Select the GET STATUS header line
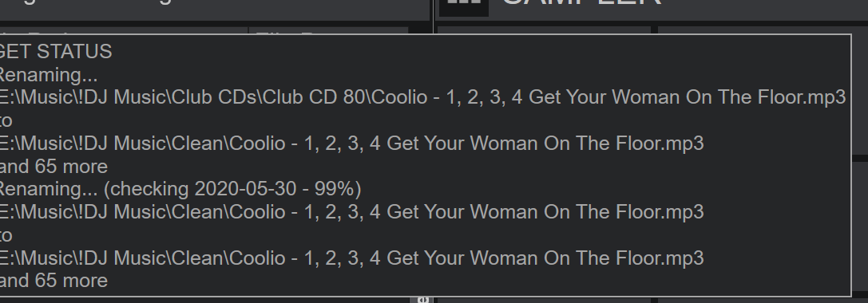This screenshot has width=868, height=303. click(55, 51)
